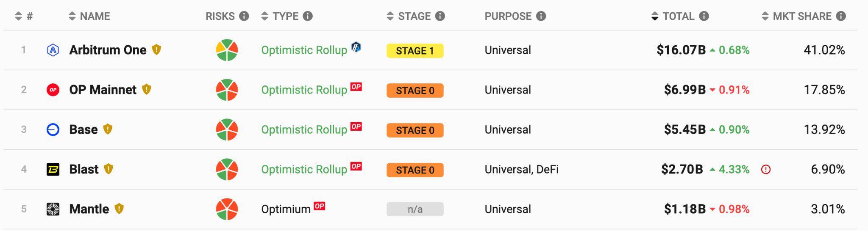The width and height of the screenshot is (868, 231).
Task: Click the STAGE 1 badge for Arbitrum
Action: (x=415, y=51)
